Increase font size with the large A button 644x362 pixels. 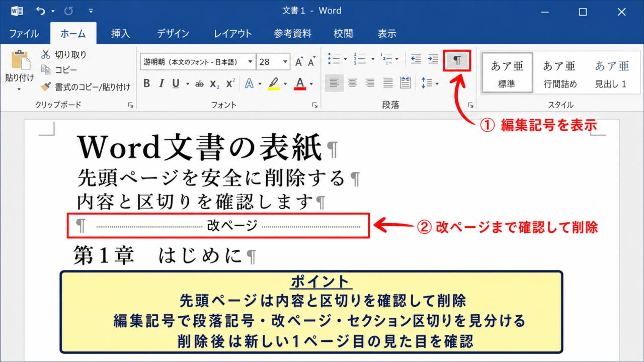point(299,62)
